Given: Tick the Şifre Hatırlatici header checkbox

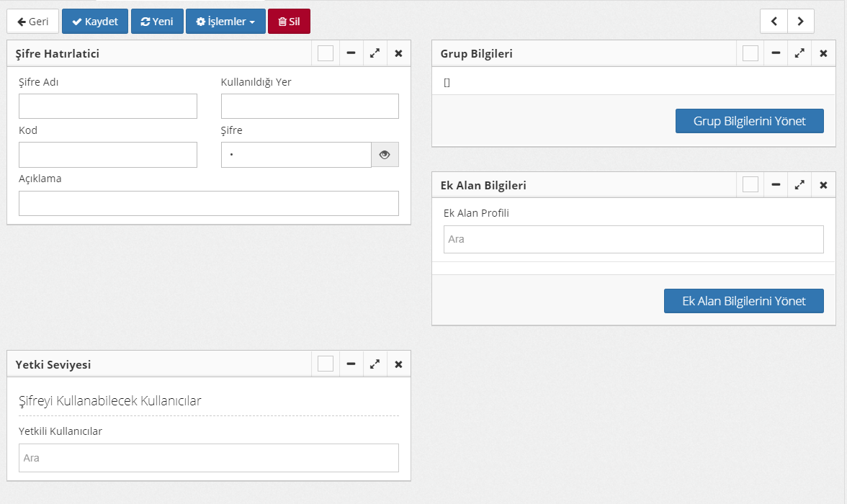Looking at the screenshot, I should (x=326, y=53).
